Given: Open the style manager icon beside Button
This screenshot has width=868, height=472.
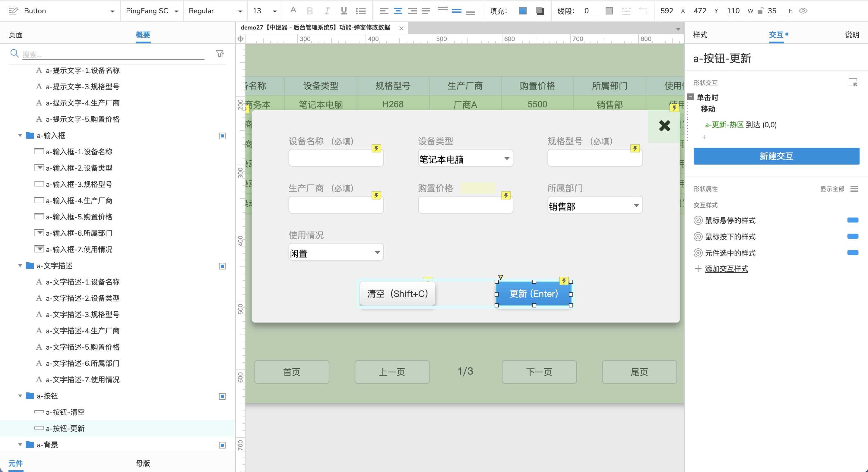Looking at the screenshot, I should (x=13, y=11).
